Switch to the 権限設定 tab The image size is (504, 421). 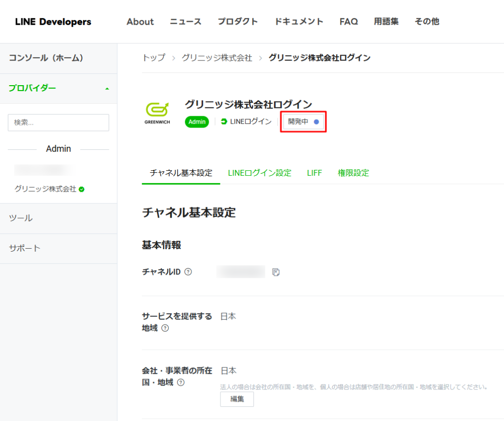(353, 173)
